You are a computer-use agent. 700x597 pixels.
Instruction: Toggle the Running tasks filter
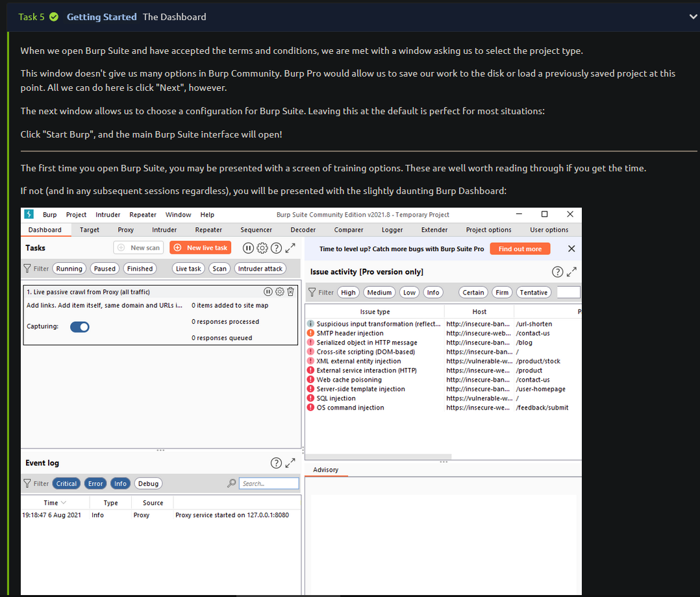pos(69,269)
